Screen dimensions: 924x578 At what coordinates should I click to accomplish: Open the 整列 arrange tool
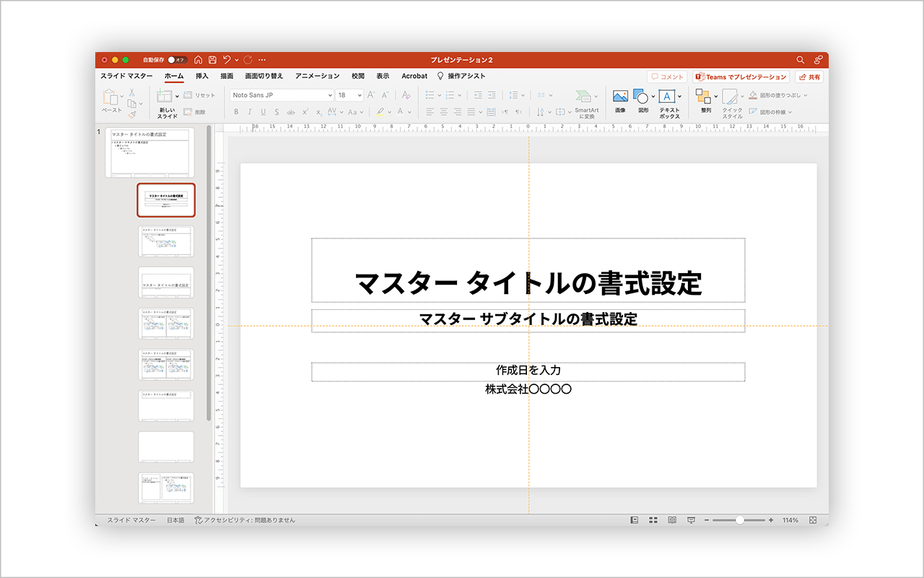[x=703, y=97]
